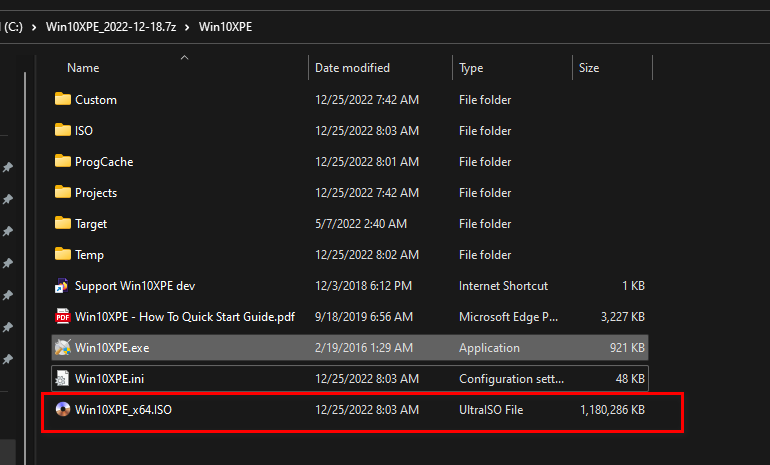Click Support Win10XPE dev shortcut icon
770x465 pixels.
click(62, 286)
